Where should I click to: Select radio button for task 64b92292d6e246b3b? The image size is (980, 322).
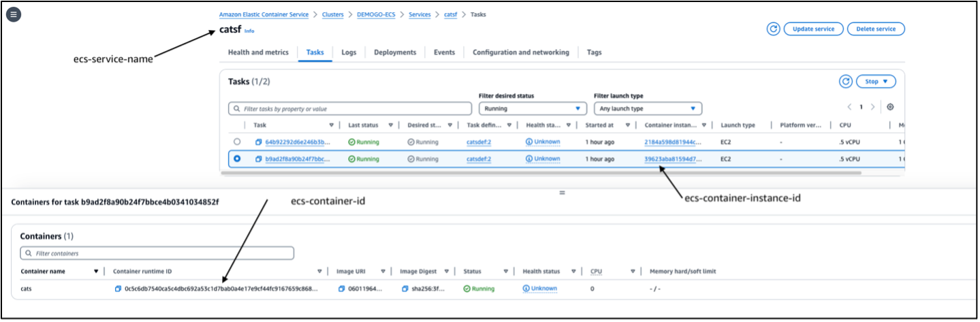click(237, 142)
